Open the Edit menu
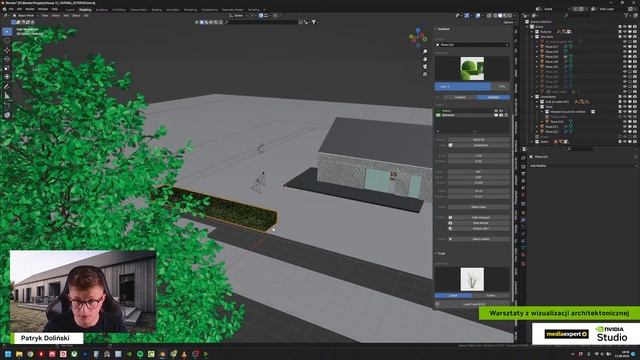This screenshot has width=640, height=360. (19, 9)
